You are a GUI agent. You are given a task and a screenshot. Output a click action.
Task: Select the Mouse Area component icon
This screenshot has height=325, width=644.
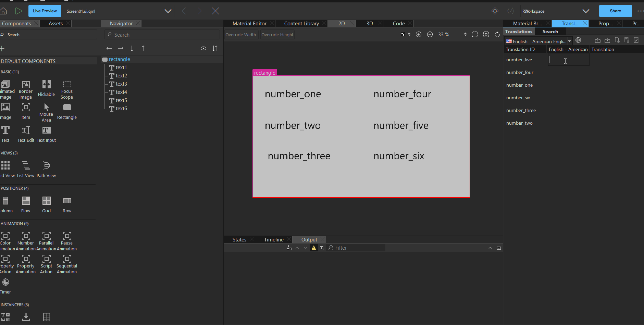[46, 107]
